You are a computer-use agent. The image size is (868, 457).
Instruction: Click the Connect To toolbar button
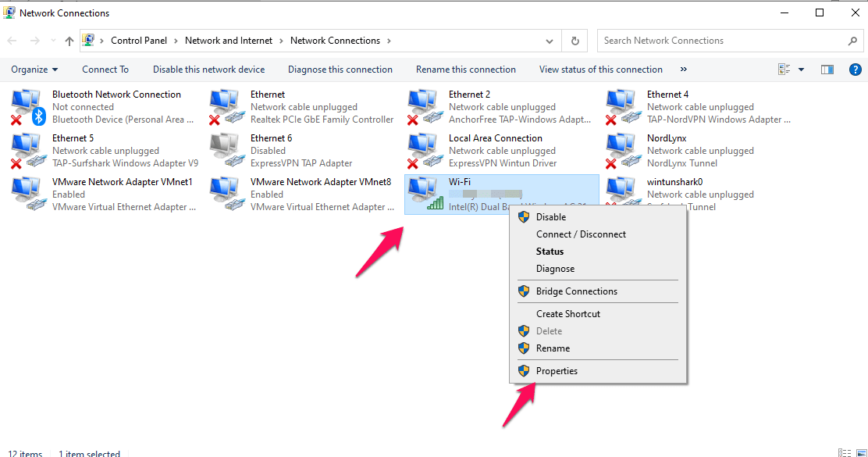[105, 70]
